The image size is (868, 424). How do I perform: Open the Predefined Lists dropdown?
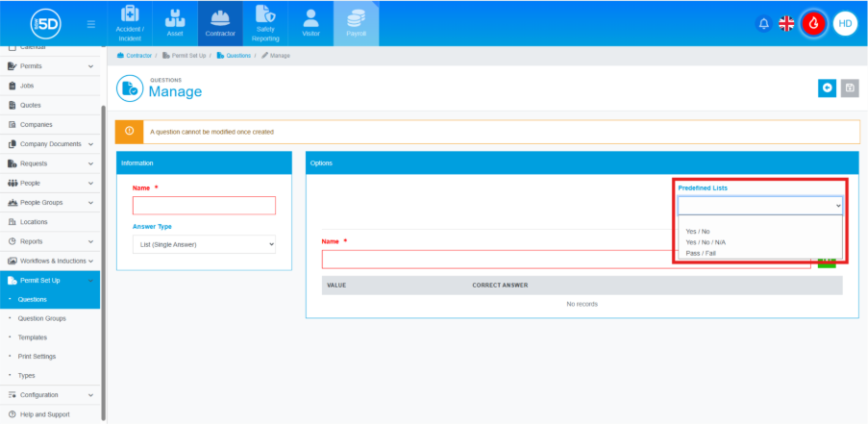tap(760, 206)
